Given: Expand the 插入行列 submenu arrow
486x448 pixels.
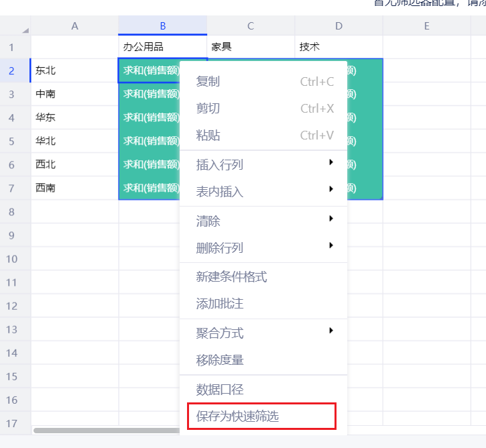Looking at the screenshot, I should point(330,162).
